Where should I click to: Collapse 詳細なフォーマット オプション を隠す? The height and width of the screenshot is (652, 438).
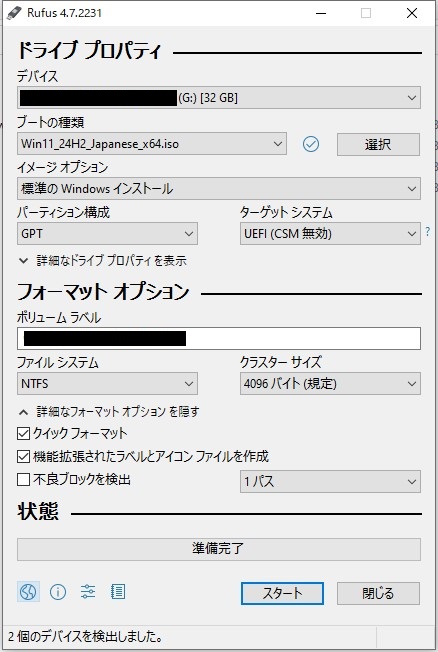[x=109, y=412]
